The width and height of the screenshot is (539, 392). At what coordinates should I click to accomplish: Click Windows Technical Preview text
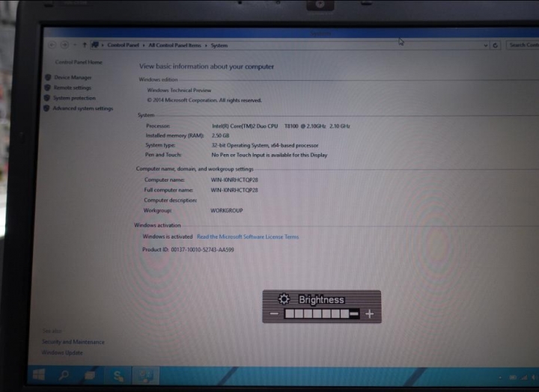[179, 91]
